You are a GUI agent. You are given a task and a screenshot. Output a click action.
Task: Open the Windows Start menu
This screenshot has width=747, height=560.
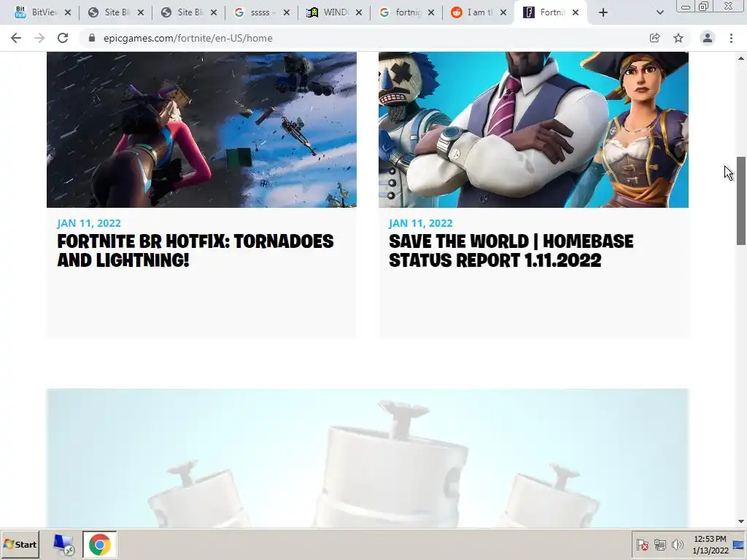pyautogui.click(x=20, y=544)
